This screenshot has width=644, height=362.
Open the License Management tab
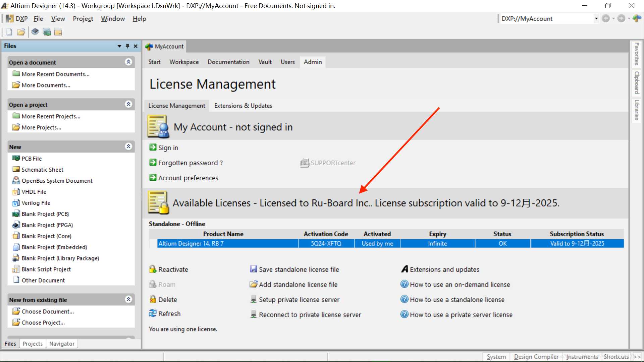pyautogui.click(x=176, y=106)
